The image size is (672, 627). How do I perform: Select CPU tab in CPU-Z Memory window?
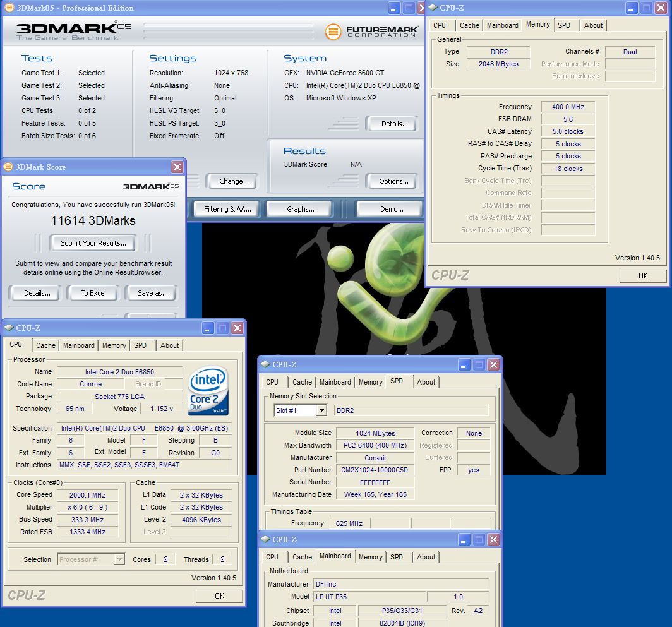(x=440, y=25)
